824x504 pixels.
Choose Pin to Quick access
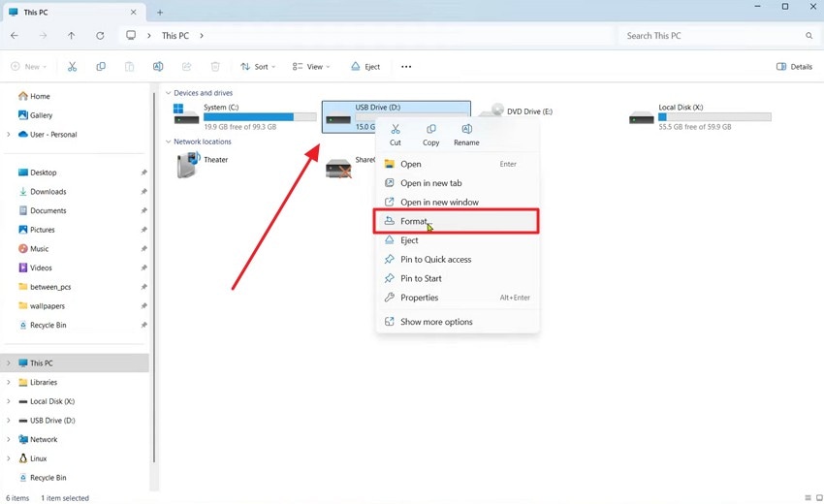coord(457,260)
